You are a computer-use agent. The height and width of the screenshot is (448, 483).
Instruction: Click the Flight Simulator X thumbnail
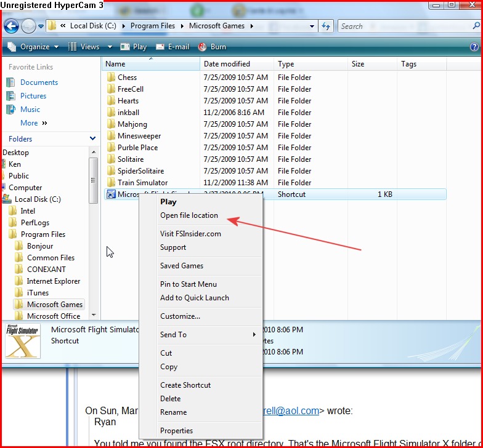coord(23,340)
